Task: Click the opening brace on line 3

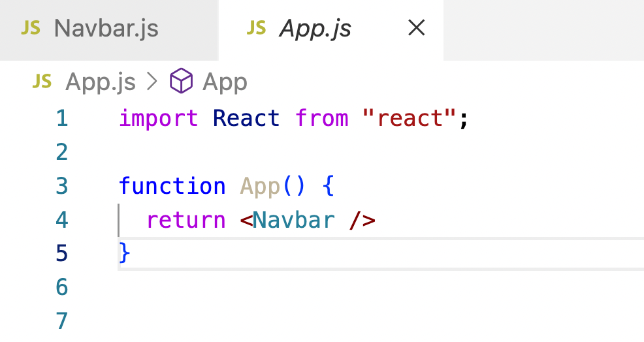Action: (x=328, y=186)
